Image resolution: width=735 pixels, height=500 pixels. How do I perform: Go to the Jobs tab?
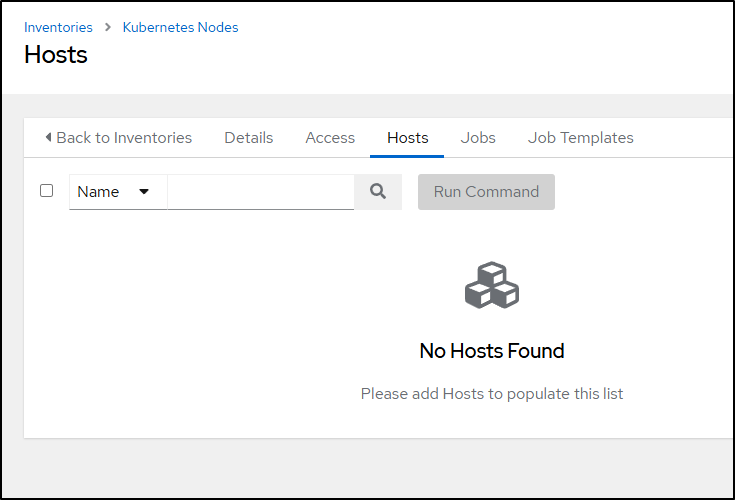(478, 138)
